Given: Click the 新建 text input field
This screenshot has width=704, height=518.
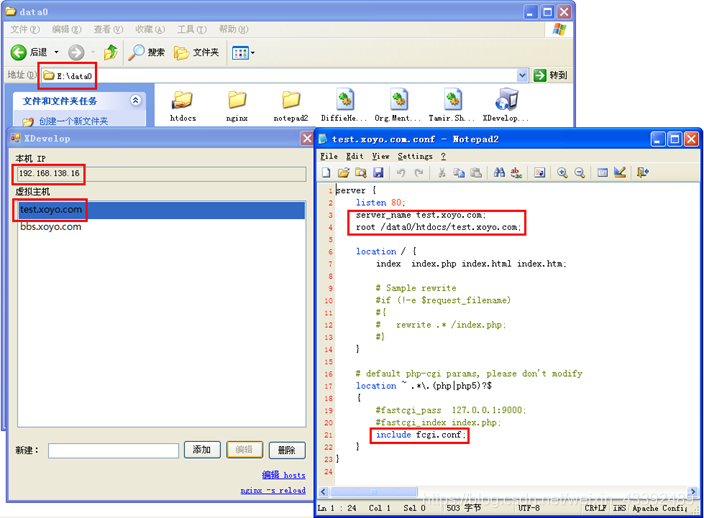Looking at the screenshot, I should [114, 451].
